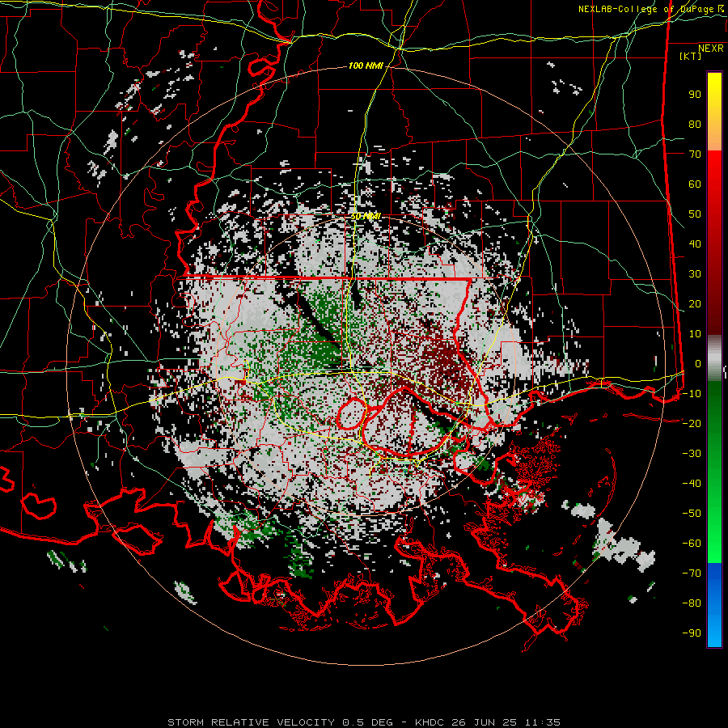Viewport: 728px width, 728px height.
Task: Click the -30 value on velocity scale
Action: (x=692, y=454)
